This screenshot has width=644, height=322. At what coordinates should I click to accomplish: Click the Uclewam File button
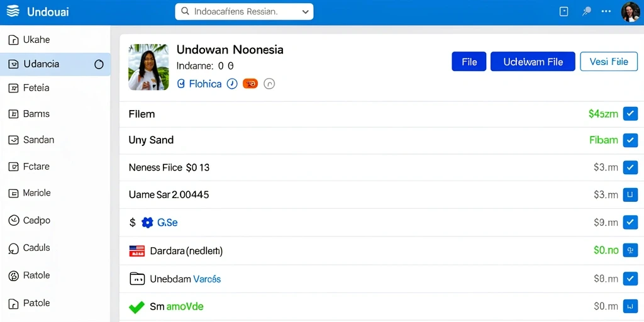pyautogui.click(x=533, y=62)
